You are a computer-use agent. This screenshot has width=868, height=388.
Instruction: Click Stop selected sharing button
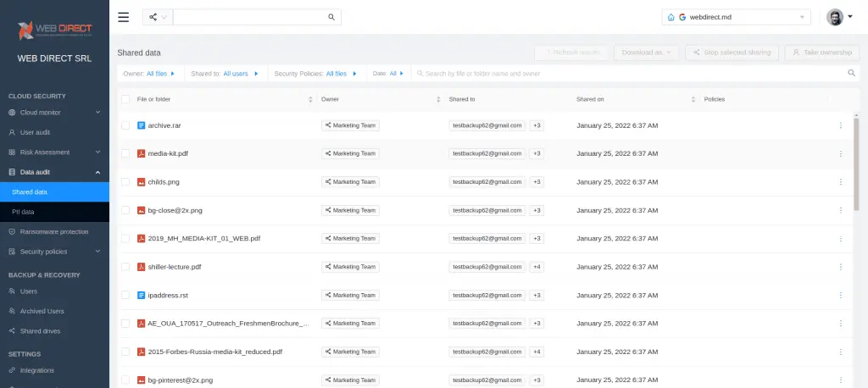[x=732, y=53]
